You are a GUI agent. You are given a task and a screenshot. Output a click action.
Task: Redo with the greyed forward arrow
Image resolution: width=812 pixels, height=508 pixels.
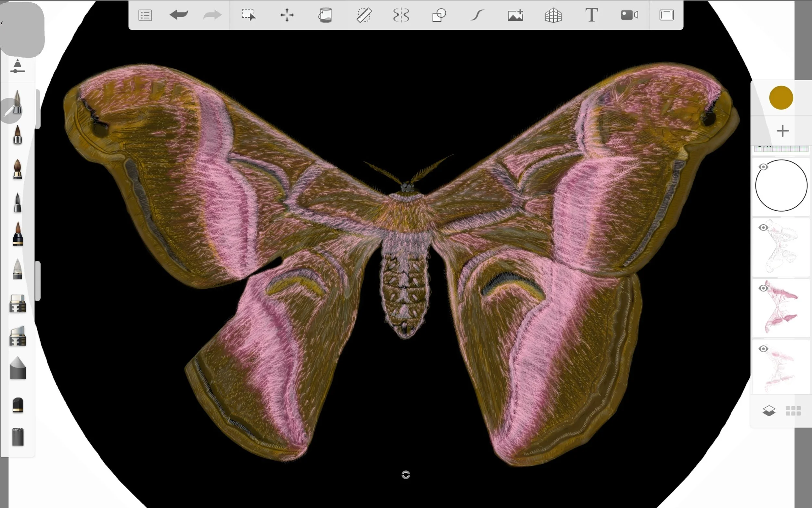[212, 15]
